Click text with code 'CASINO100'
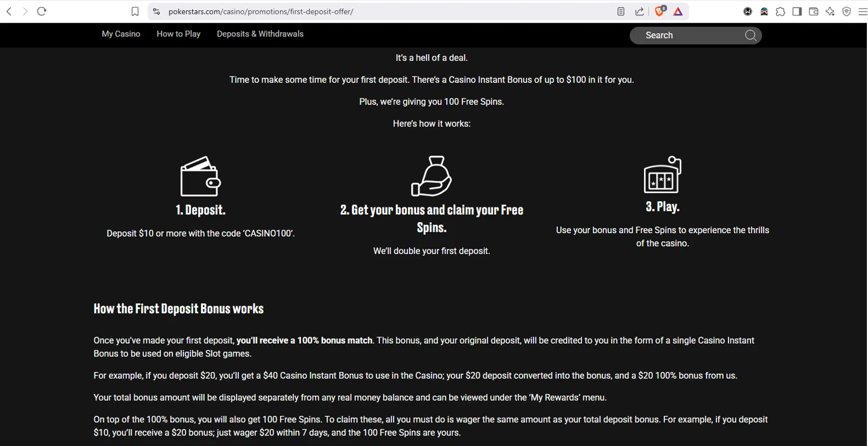 point(201,234)
